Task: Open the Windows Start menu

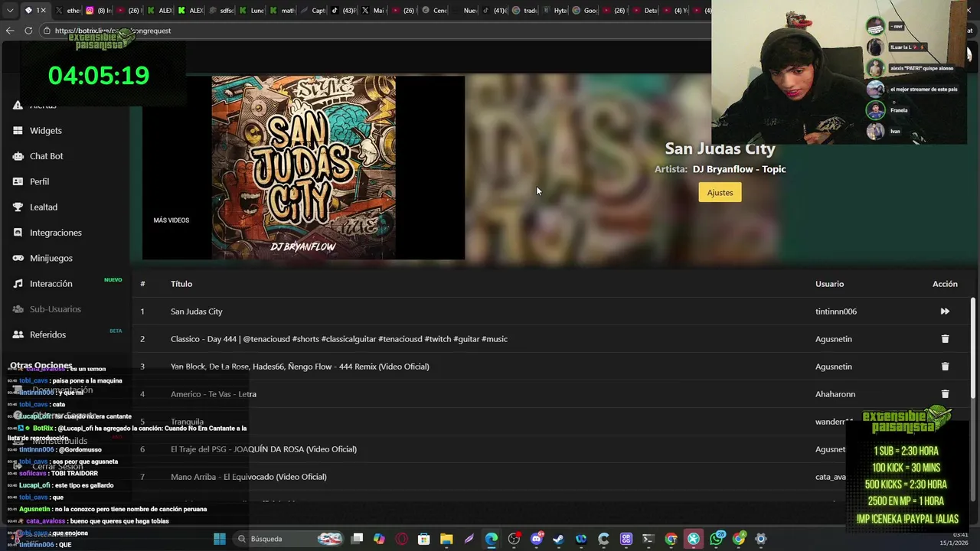Action: point(220,539)
